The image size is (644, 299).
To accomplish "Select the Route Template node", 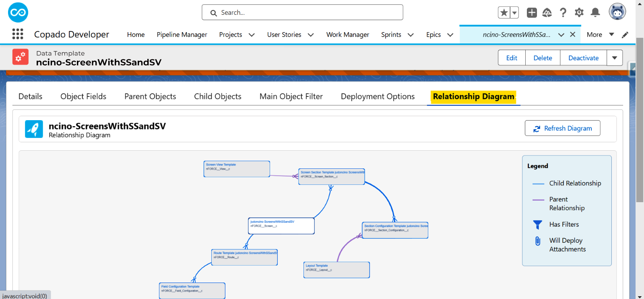I will point(244,257).
